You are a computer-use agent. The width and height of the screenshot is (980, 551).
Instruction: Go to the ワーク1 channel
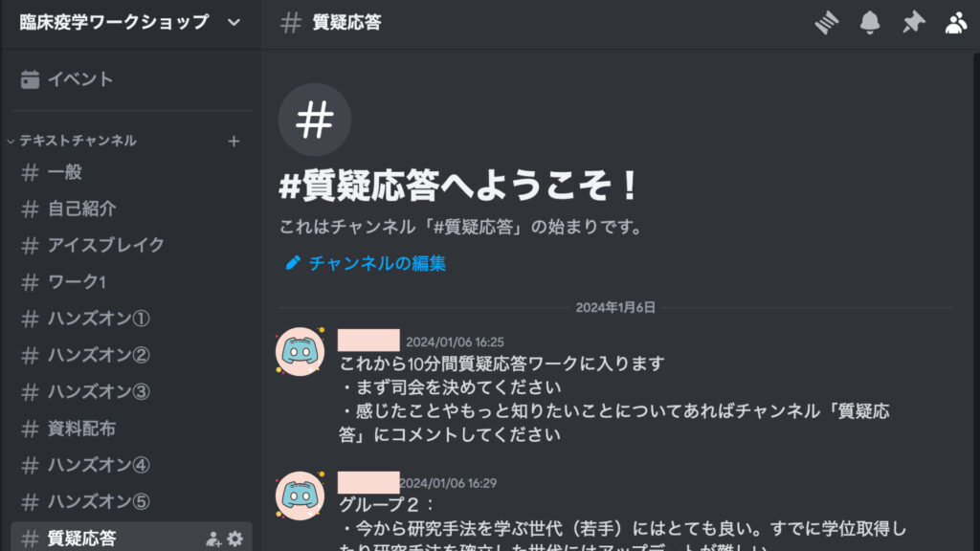click(131, 282)
